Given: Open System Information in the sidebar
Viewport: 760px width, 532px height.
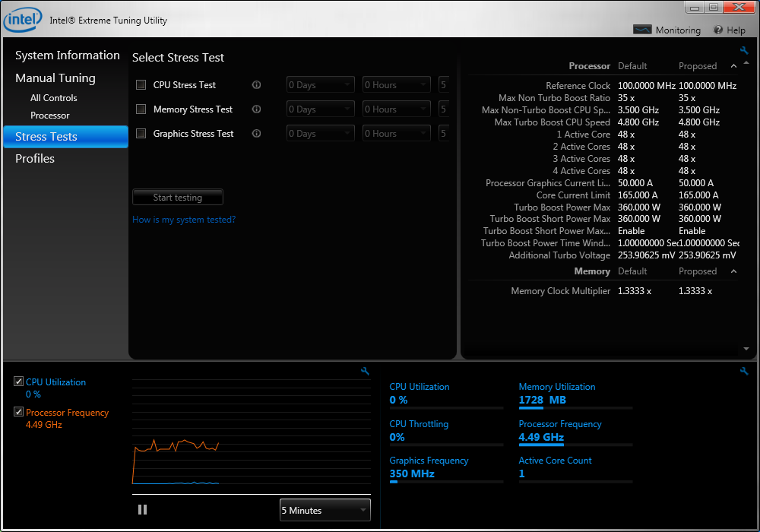Looking at the screenshot, I should [68, 55].
